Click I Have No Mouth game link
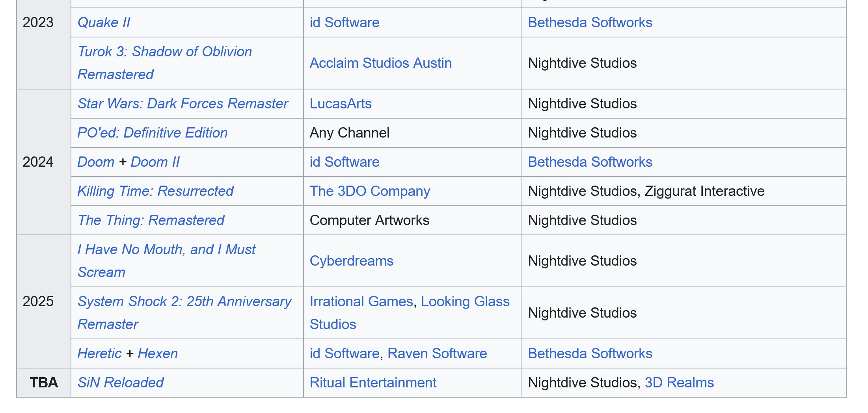Viewport: 868px width, 413px height. [x=166, y=249]
